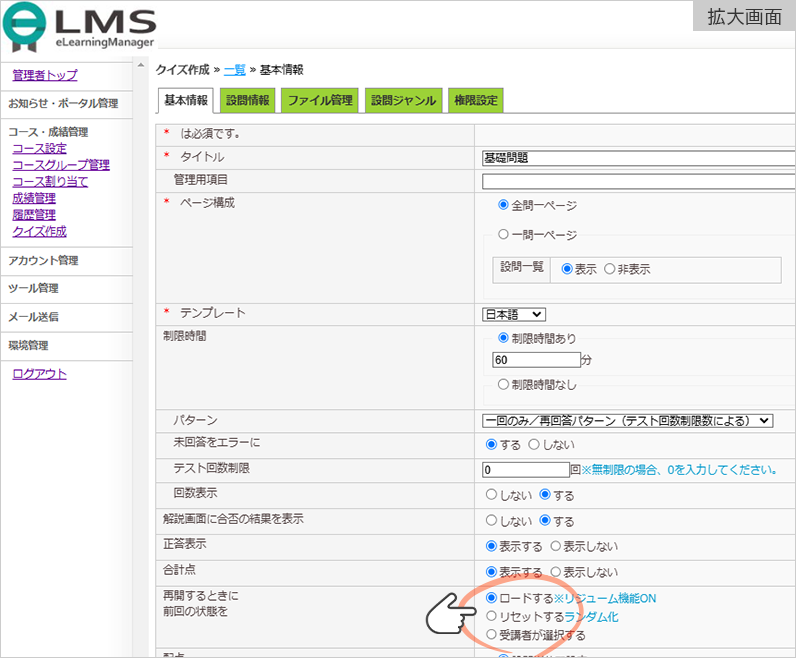Expand the パターン dropdown list
This screenshot has height=658, width=796.
627,421
